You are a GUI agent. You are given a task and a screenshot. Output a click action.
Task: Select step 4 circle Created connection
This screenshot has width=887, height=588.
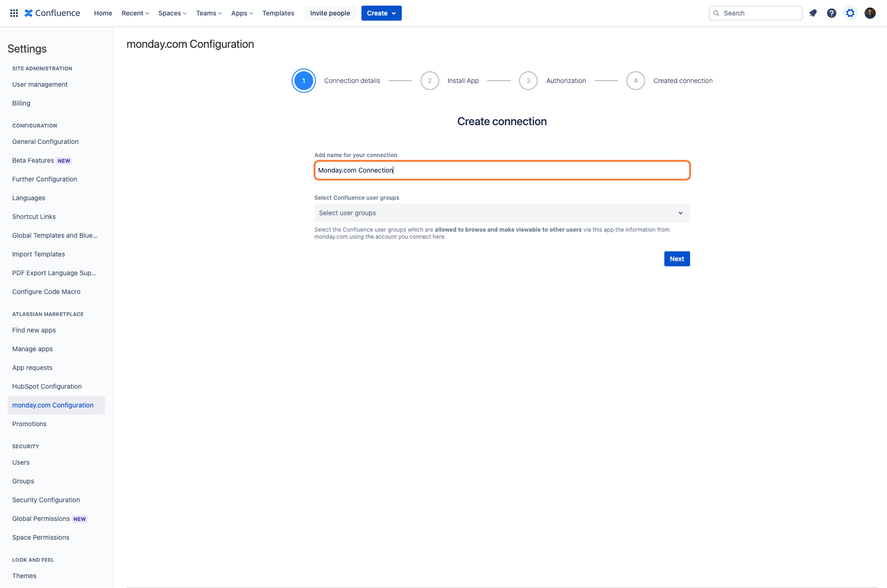point(636,81)
